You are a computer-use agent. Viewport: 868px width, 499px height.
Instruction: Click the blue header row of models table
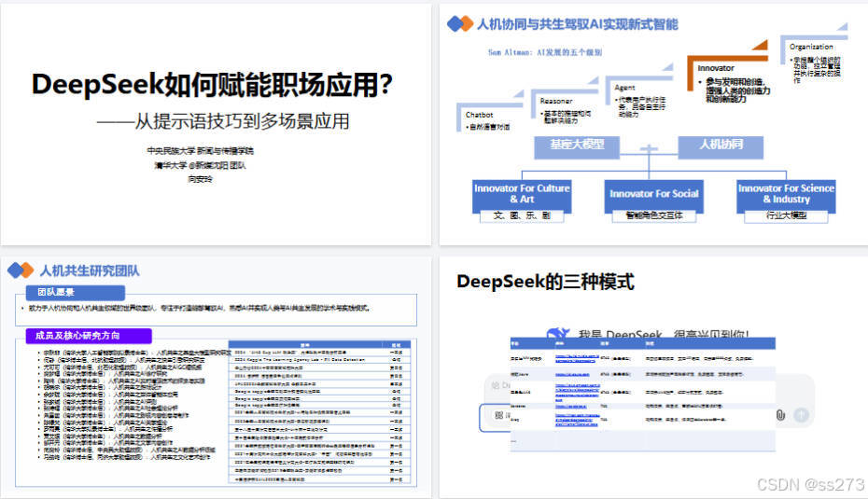(642, 343)
